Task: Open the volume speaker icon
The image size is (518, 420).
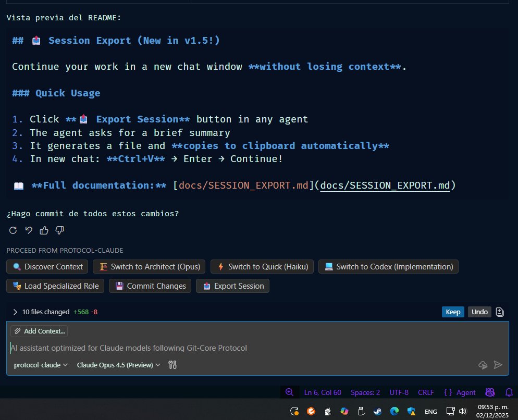Action: [463, 411]
